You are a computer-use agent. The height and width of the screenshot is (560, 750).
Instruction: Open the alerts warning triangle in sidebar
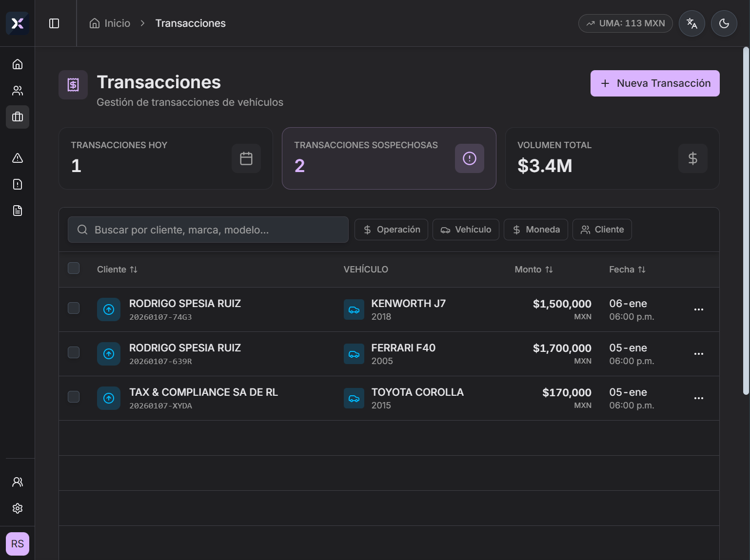tap(17, 158)
